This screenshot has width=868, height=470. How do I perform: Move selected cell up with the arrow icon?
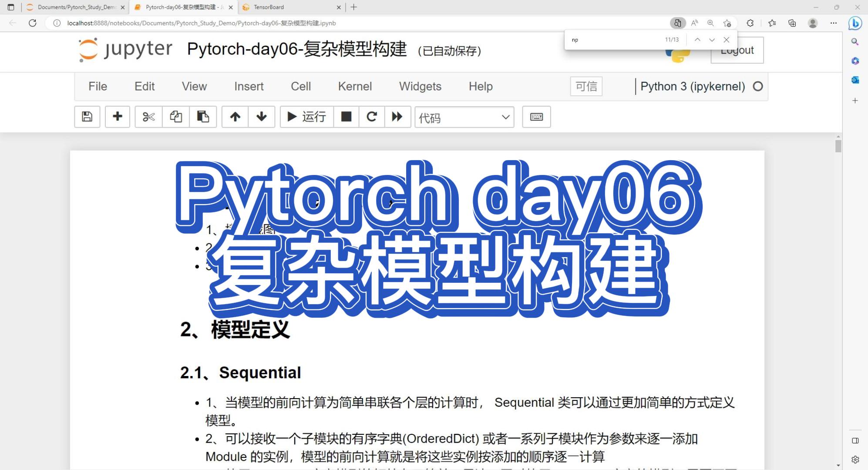pyautogui.click(x=235, y=117)
